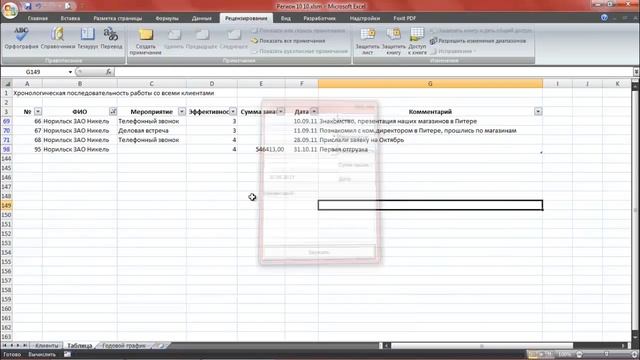640x360 pixels.
Task: Click the horizontal scrollbar thumb
Action: 482,346
